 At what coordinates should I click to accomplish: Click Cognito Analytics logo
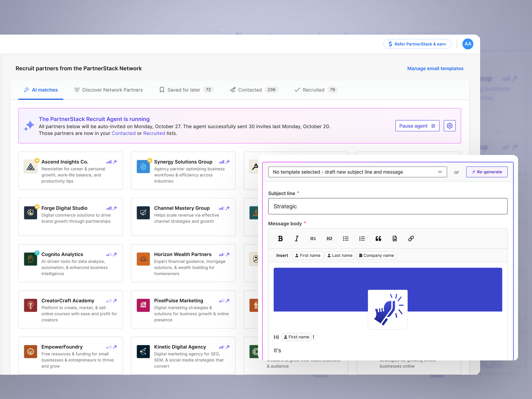(x=31, y=259)
